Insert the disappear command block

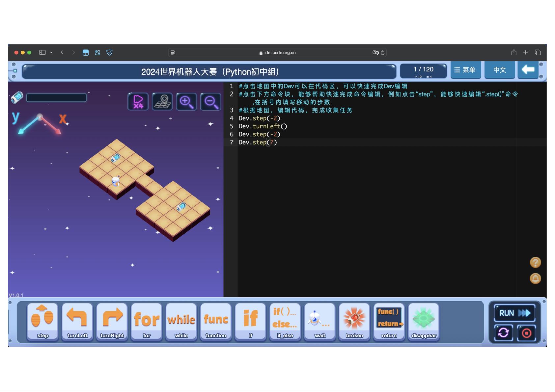(x=424, y=322)
